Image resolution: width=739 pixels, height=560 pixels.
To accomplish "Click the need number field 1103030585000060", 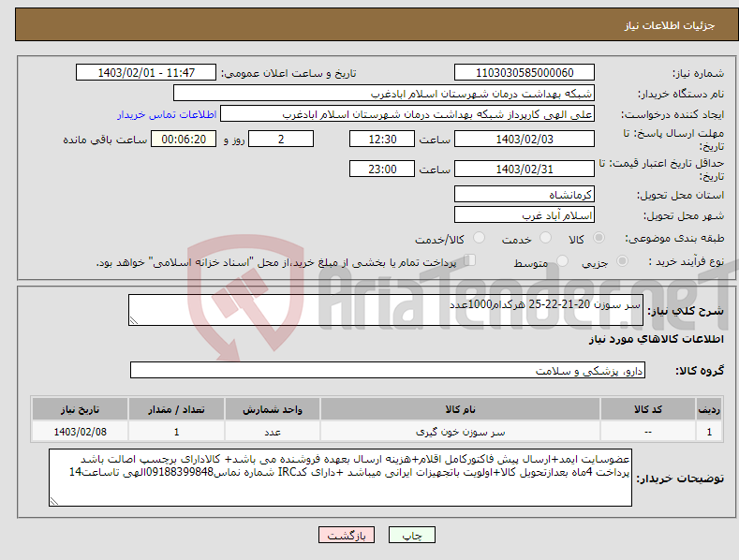I will pos(525,73).
